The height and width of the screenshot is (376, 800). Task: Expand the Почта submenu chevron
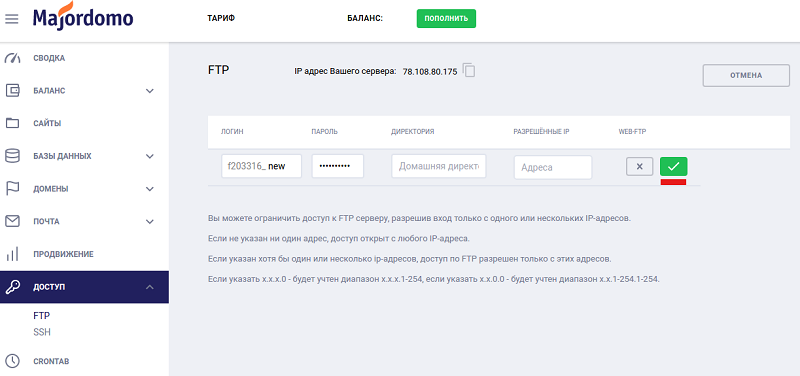149,221
